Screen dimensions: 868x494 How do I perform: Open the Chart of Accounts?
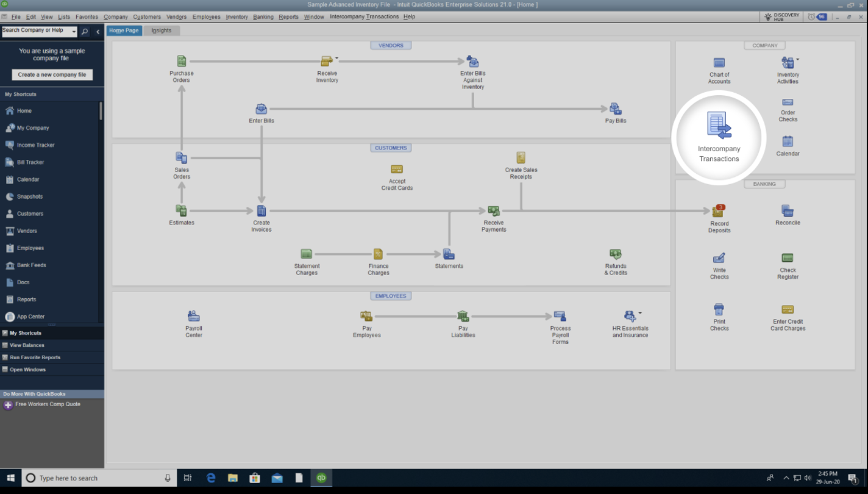click(x=719, y=62)
